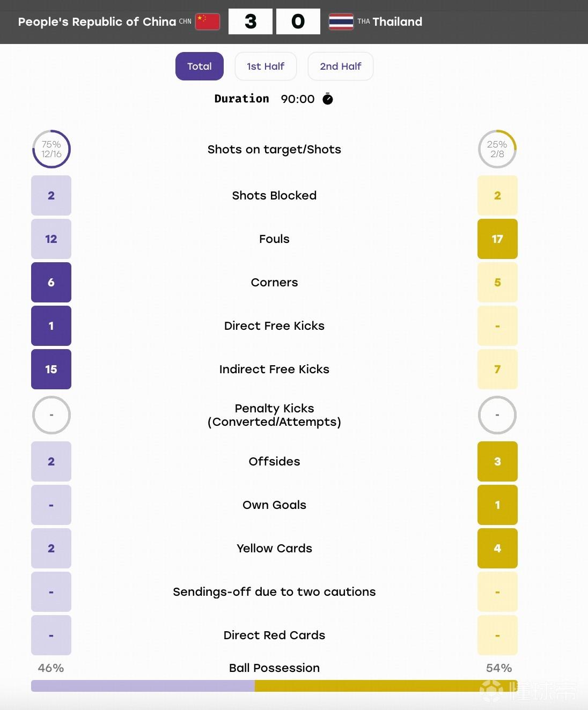588x710 pixels.
Task: Select the Total stats tab
Action: coord(200,66)
